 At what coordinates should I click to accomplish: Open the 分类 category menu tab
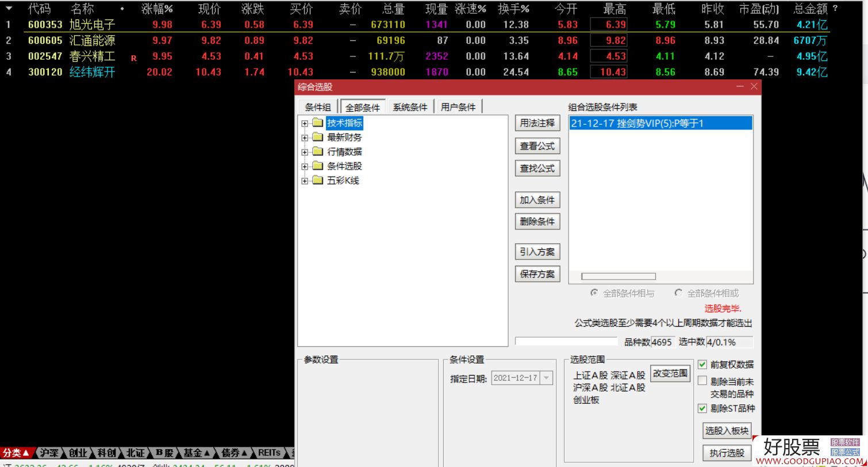click(x=16, y=453)
